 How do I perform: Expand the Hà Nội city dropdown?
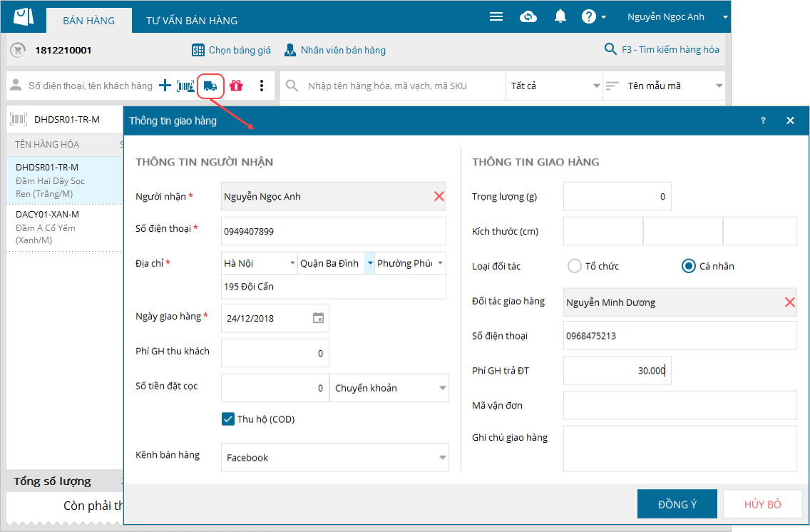(292, 264)
